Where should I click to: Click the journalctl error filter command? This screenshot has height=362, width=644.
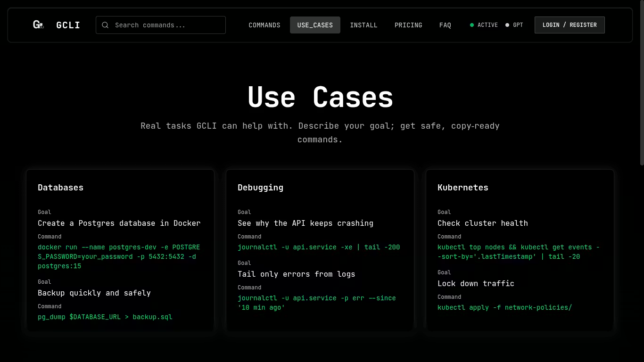316,303
